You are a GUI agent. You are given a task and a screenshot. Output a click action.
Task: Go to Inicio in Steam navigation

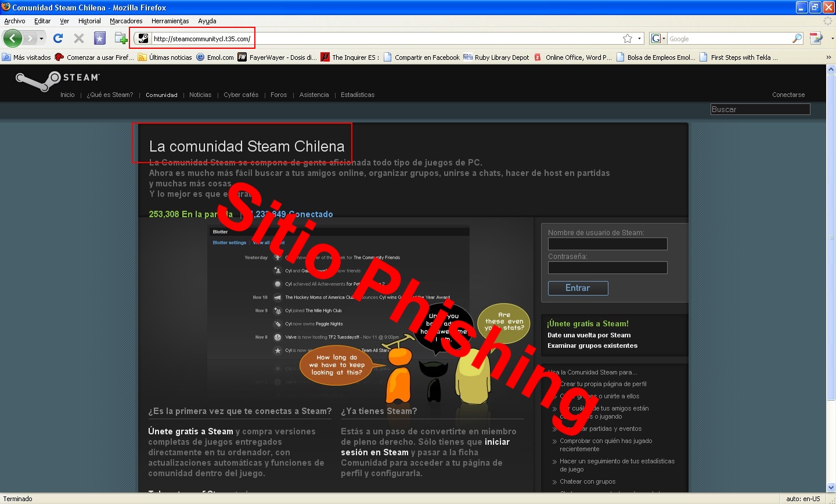coord(67,95)
